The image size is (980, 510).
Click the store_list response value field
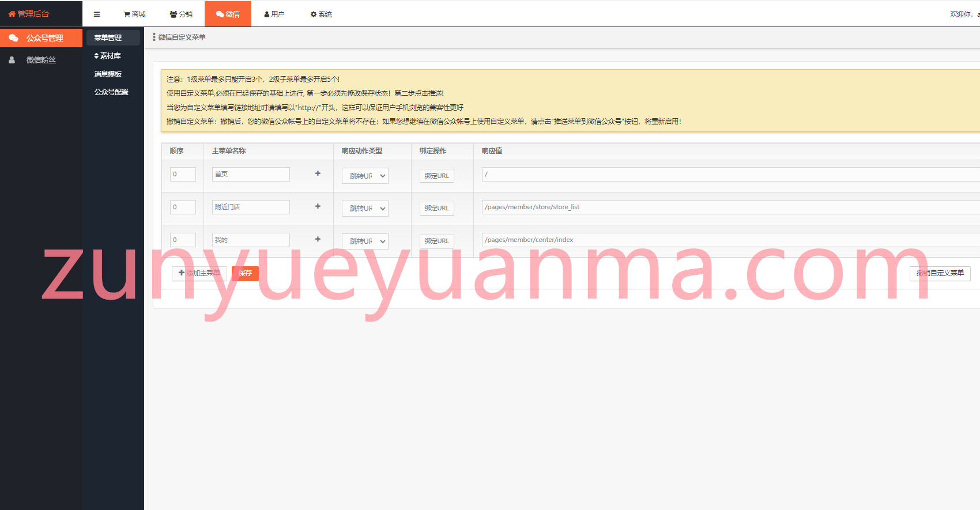tap(730, 207)
